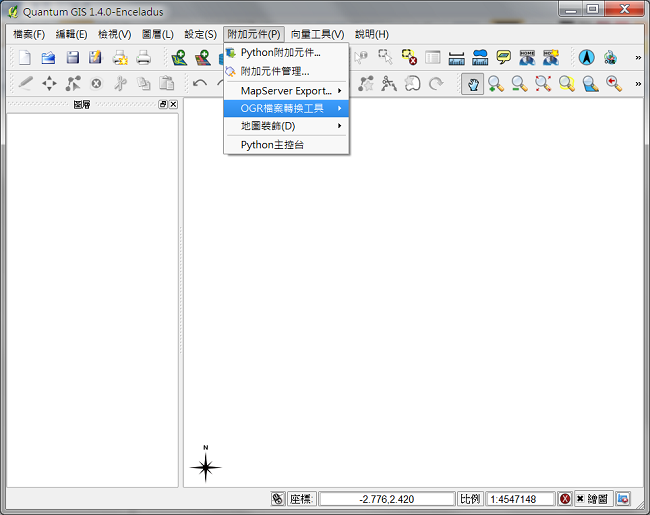
Task: Click the Split Features scissors-on-nodes icon
Action: coord(389,84)
